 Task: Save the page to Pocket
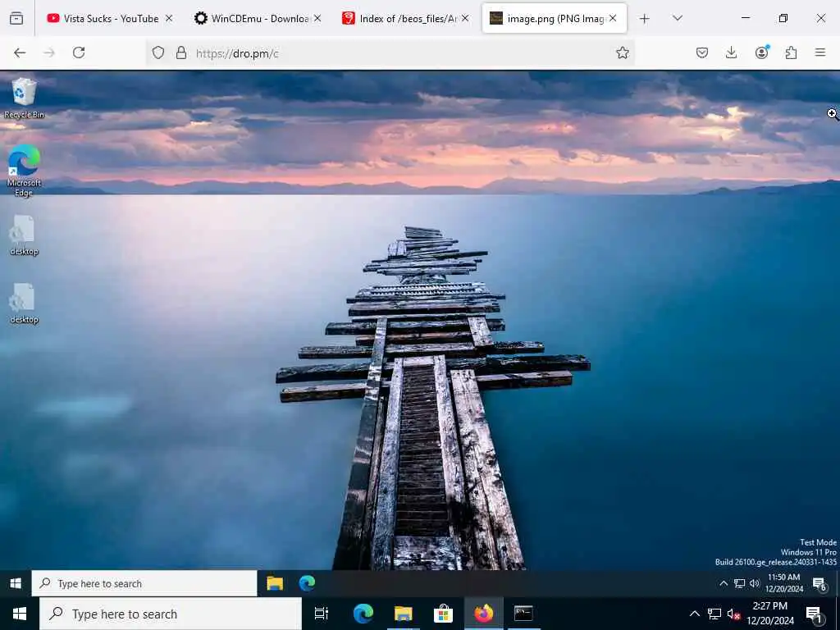click(702, 52)
